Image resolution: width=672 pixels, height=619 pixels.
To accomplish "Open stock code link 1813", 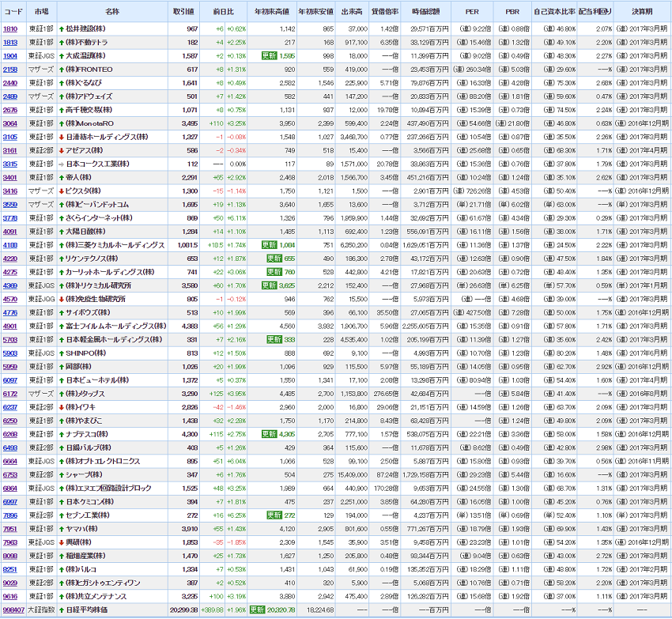I will (x=10, y=43).
